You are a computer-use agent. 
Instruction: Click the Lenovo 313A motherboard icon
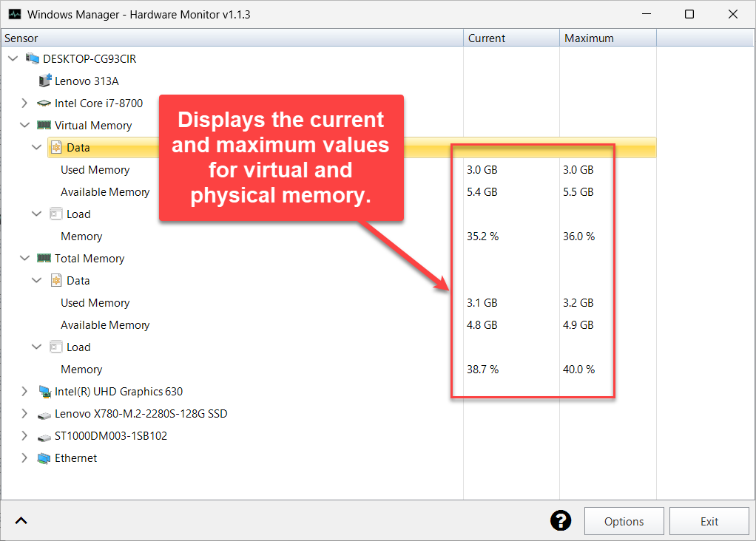pos(44,81)
